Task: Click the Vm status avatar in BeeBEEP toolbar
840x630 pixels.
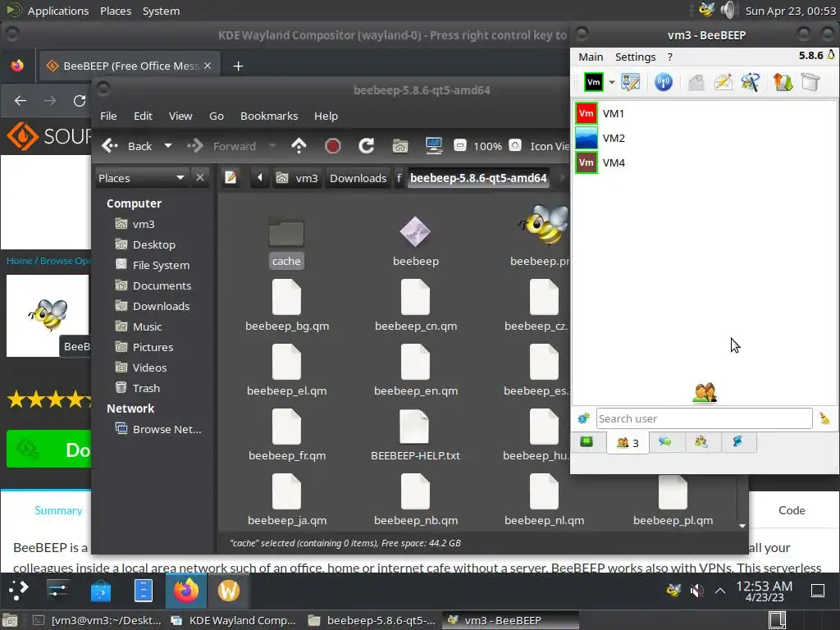Action: (x=594, y=83)
